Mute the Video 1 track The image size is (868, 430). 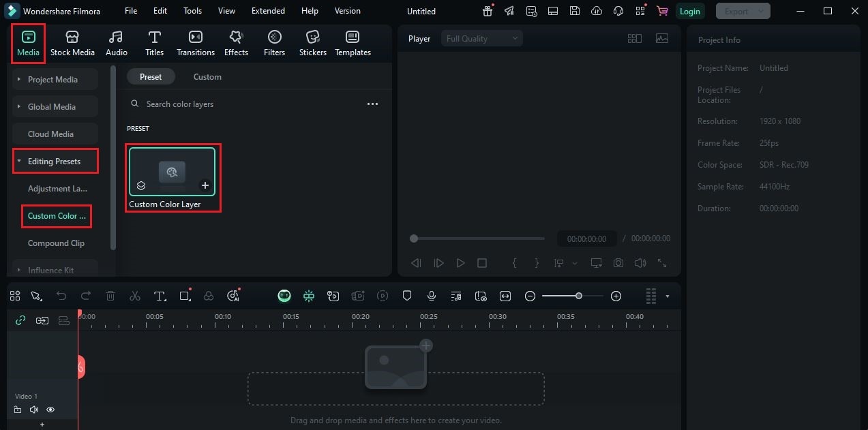tap(34, 410)
